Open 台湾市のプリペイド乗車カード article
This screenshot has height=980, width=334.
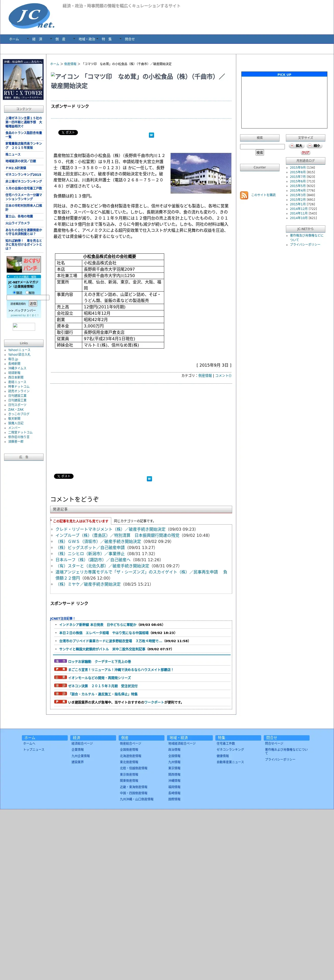110,641
